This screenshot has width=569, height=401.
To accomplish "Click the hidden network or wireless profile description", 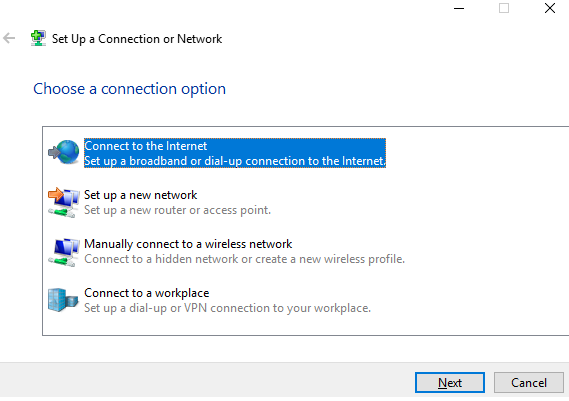I will pyautogui.click(x=245, y=259).
